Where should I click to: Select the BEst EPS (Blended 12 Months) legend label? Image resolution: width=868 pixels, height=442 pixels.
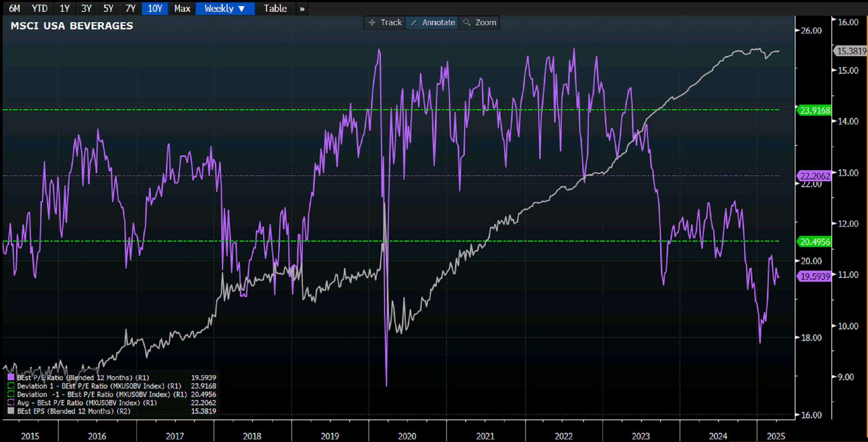(x=74, y=411)
